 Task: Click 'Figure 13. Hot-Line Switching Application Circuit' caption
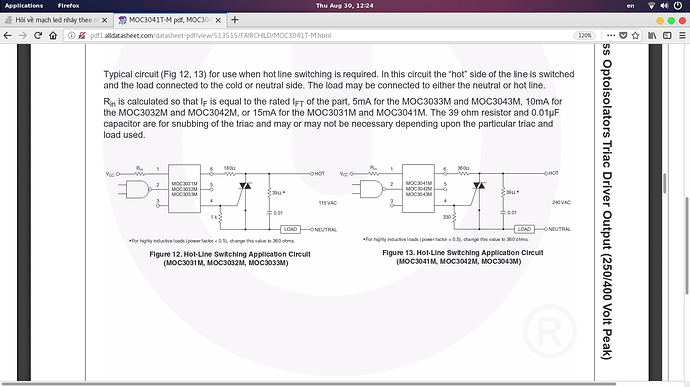point(462,253)
